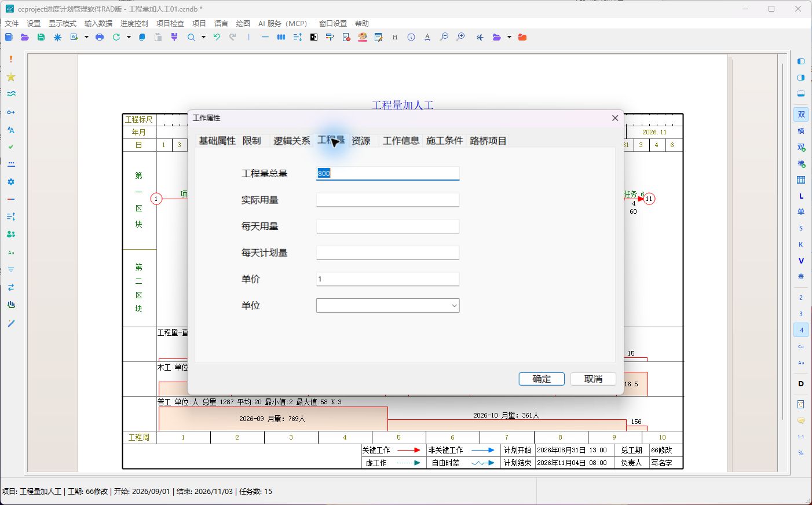The width and height of the screenshot is (812, 505).
Task: Click the swap arrows sidebar icon
Action: click(11, 287)
